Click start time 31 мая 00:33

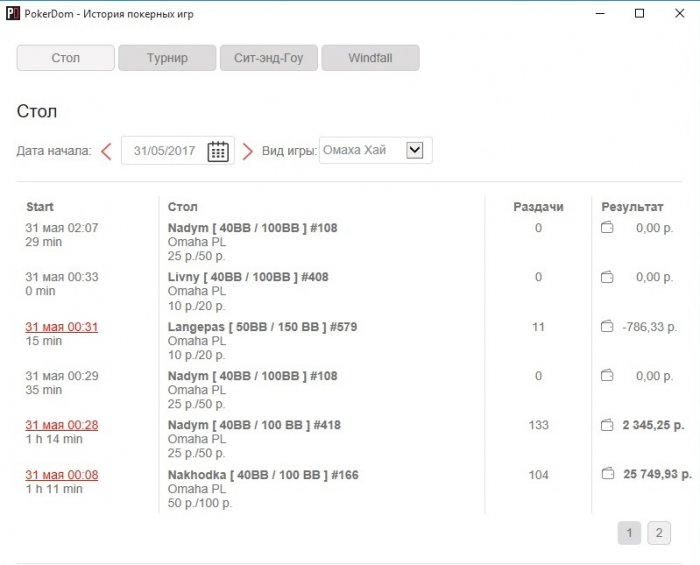coord(62,277)
